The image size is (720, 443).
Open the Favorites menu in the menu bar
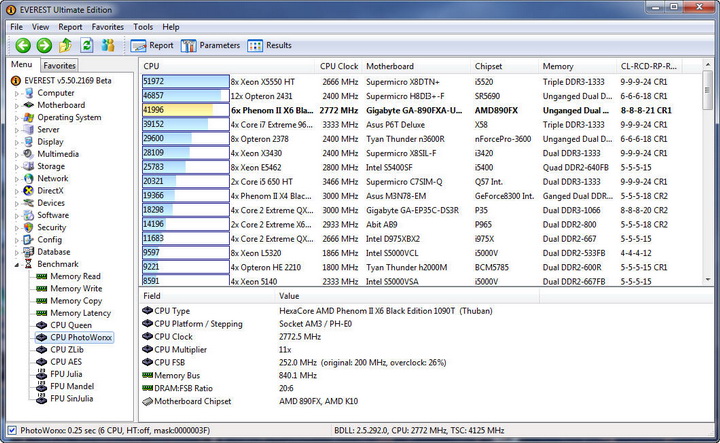(107, 27)
